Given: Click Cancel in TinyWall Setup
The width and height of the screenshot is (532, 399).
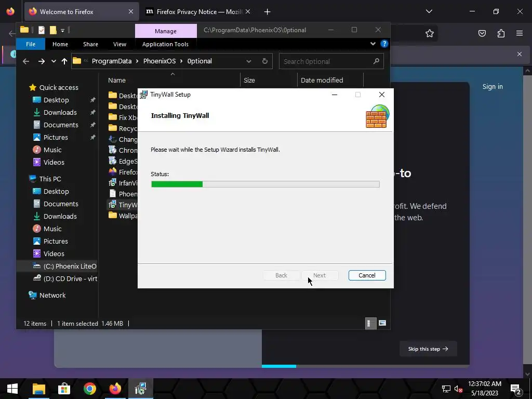Looking at the screenshot, I should tap(367, 275).
